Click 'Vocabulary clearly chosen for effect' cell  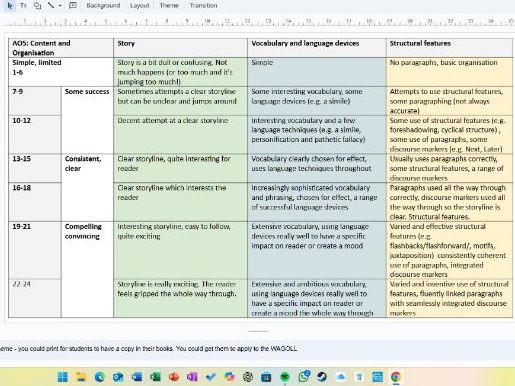click(x=317, y=168)
